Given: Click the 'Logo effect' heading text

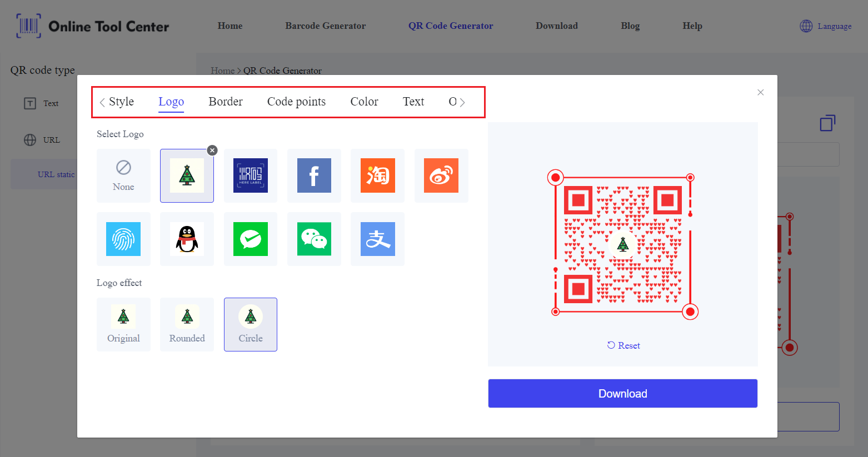Looking at the screenshot, I should click(x=119, y=283).
